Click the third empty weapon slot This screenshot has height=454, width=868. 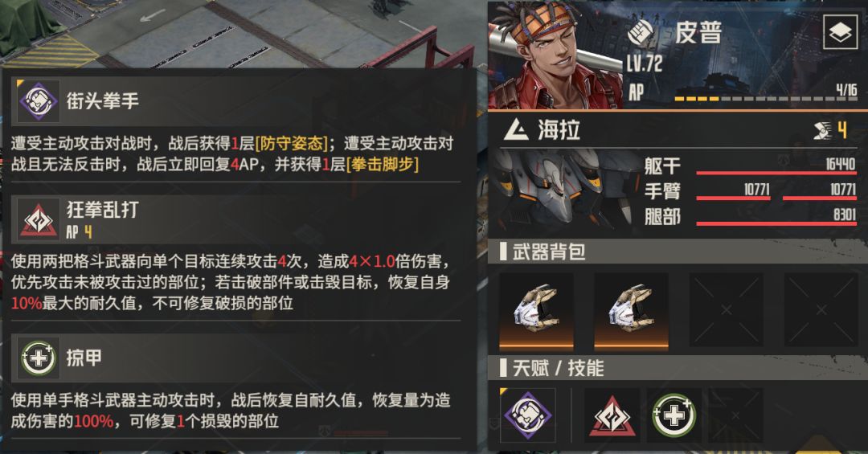(x=727, y=310)
